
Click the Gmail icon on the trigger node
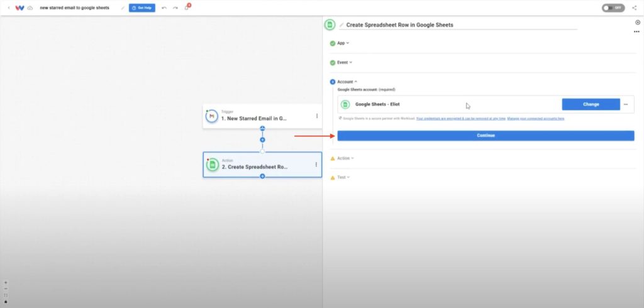point(212,116)
